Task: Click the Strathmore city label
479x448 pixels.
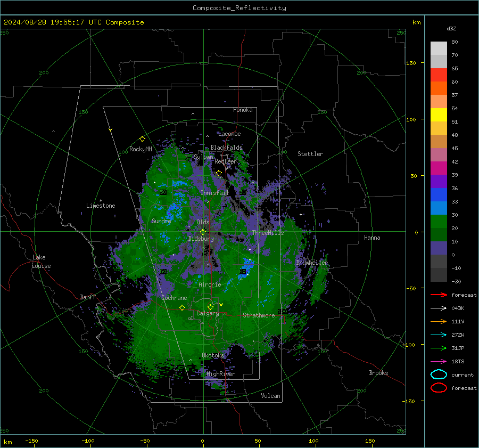Action: click(x=259, y=315)
